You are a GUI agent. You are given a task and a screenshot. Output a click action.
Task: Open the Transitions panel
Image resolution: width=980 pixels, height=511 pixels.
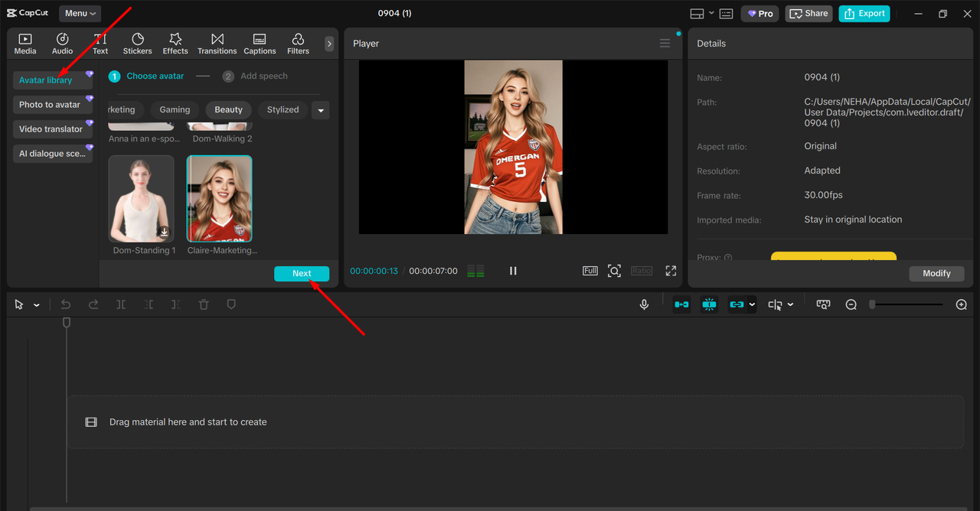tap(217, 44)
